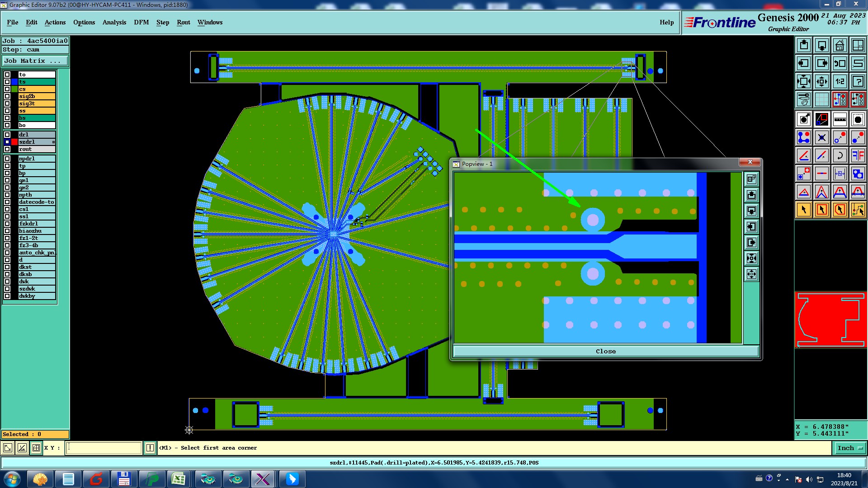Image resolution: width=868 pixels, height=488 pixels.
Task: Select the net selection arrow tool
Action: tap(858, 210)
